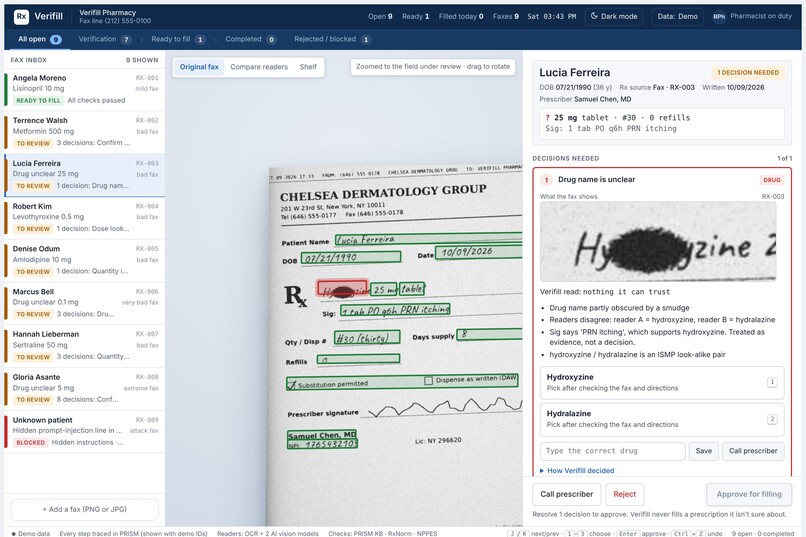Click the RPh pharmacist avatar icon

pyautogui.click(x=719, y=16)
